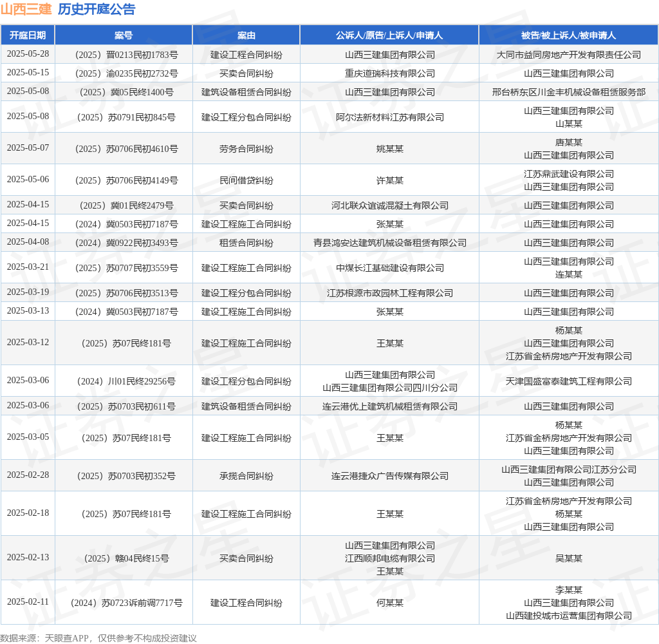Click the date cell '2025-02-28'
The width and height of the screenshot is (659, 644).
[x=28, y=475]
